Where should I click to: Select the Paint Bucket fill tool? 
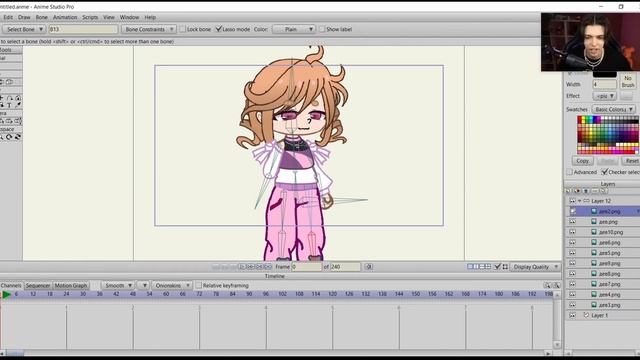(x=2, y=105)
